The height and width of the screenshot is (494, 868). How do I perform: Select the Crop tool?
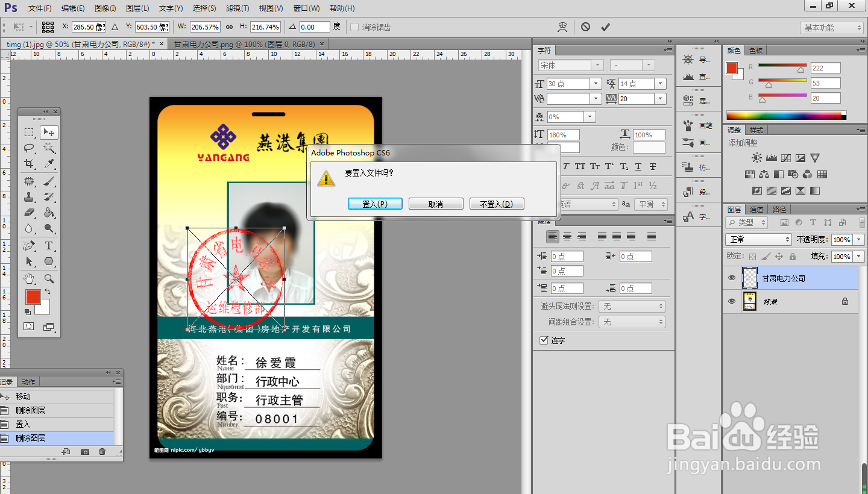tap(29, 164)
